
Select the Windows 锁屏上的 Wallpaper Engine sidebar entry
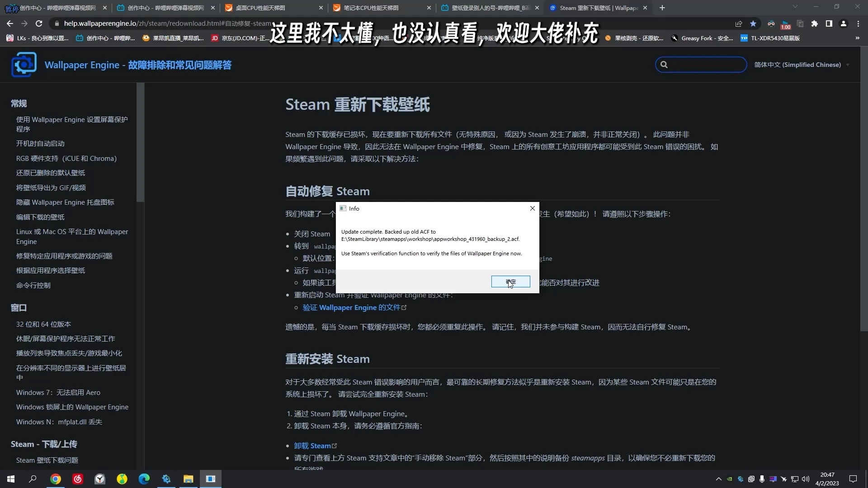pyautogui.click(x=72, y=407)
